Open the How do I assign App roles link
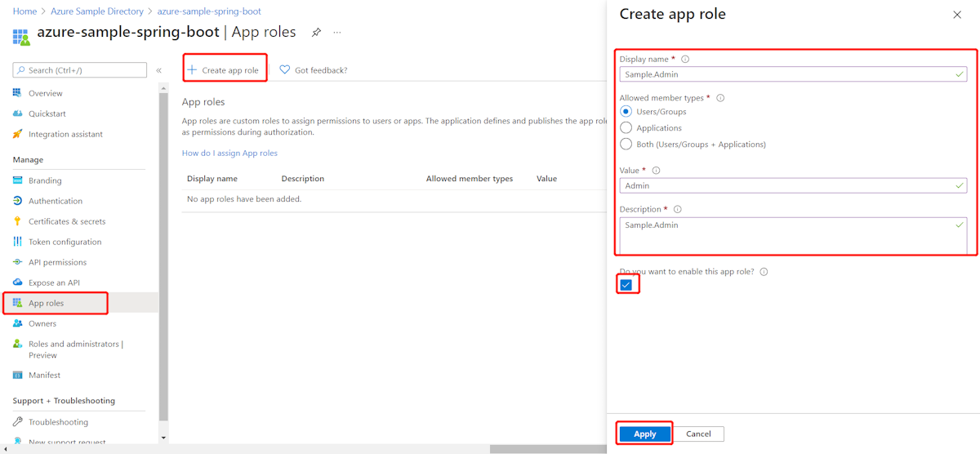Viewport: 980px width, 454px height. (229, 153)
